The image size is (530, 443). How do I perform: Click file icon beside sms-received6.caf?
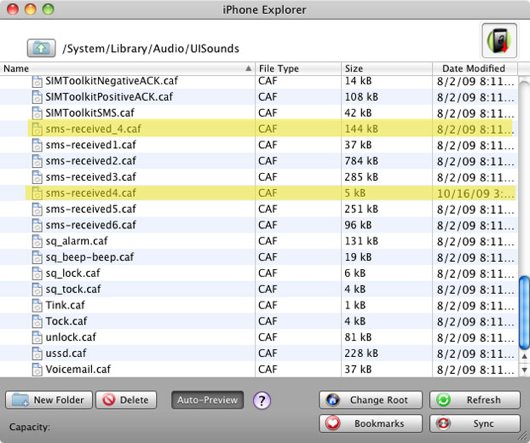(37, 225)
